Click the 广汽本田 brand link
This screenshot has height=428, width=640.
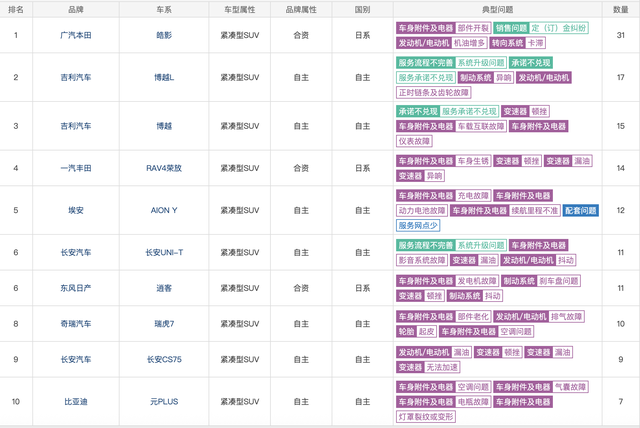pyautogui.click(x=76, y=35)
